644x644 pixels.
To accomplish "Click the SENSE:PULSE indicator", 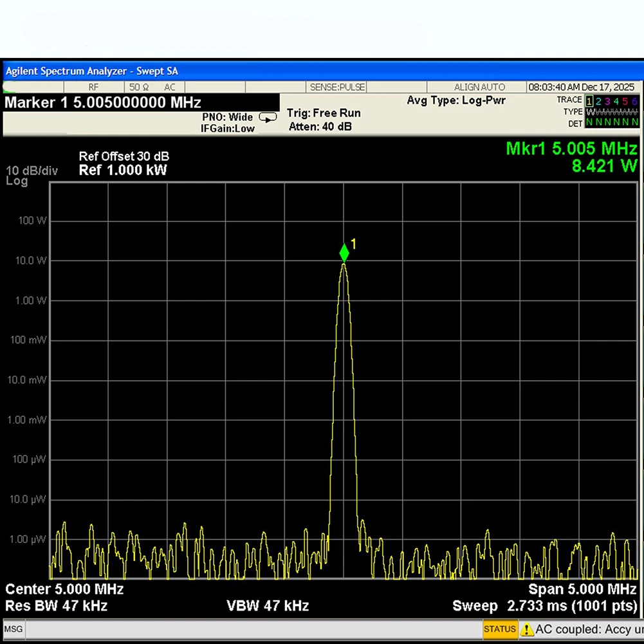I will click(x=337, y=87).
